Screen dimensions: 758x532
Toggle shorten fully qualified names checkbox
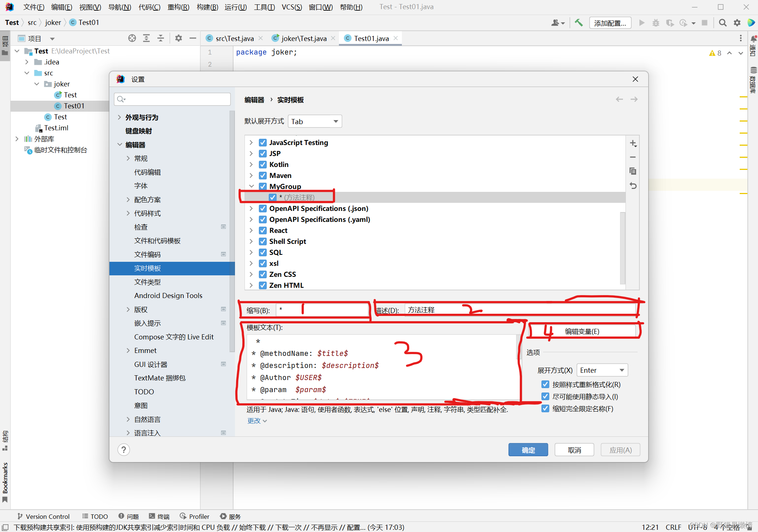coord(545,409)
